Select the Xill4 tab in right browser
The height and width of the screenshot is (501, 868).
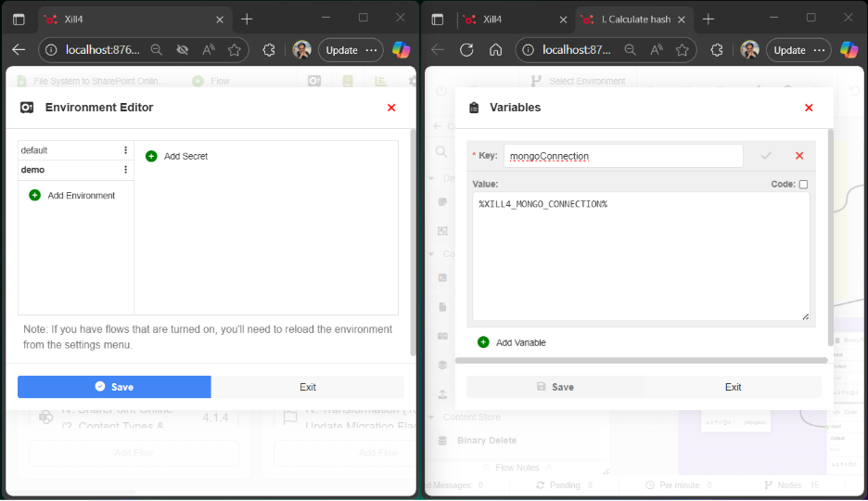pos(516,19)
